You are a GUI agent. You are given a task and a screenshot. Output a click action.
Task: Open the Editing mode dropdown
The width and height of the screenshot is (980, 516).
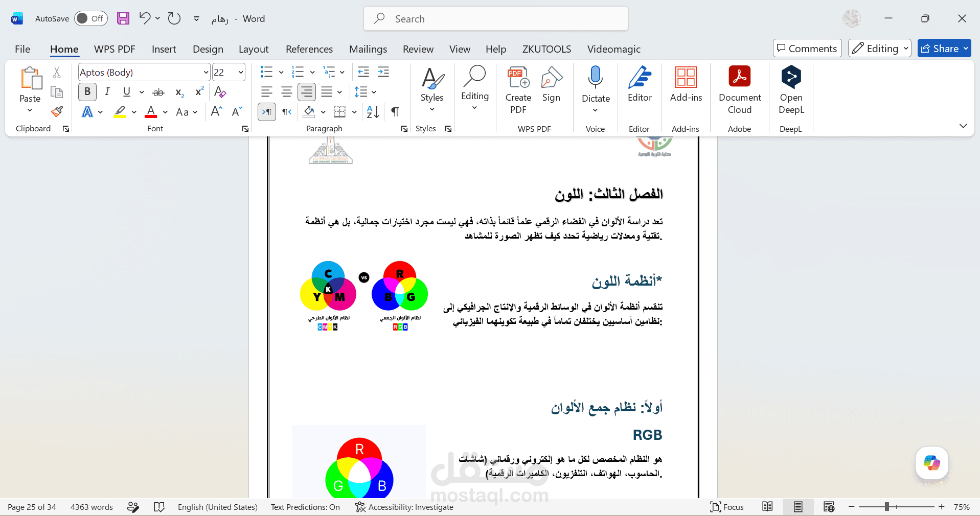(x=879, y=49)
